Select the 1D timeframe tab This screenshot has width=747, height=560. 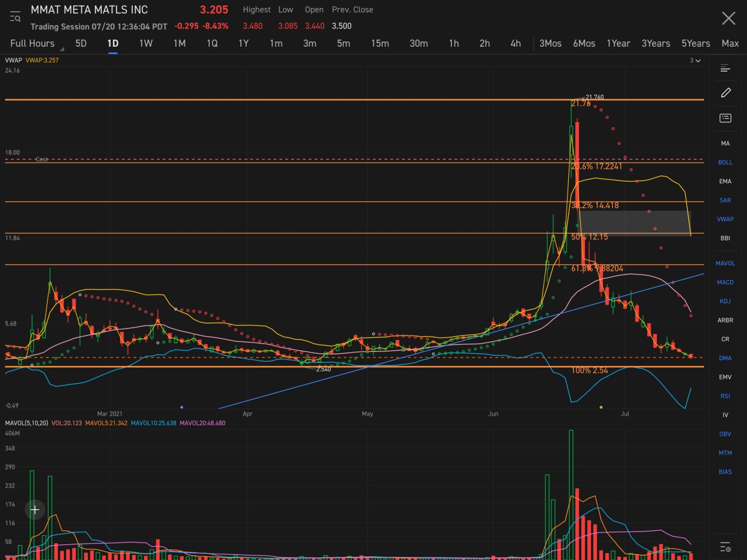pyautogui.click(x=113, y=43)
